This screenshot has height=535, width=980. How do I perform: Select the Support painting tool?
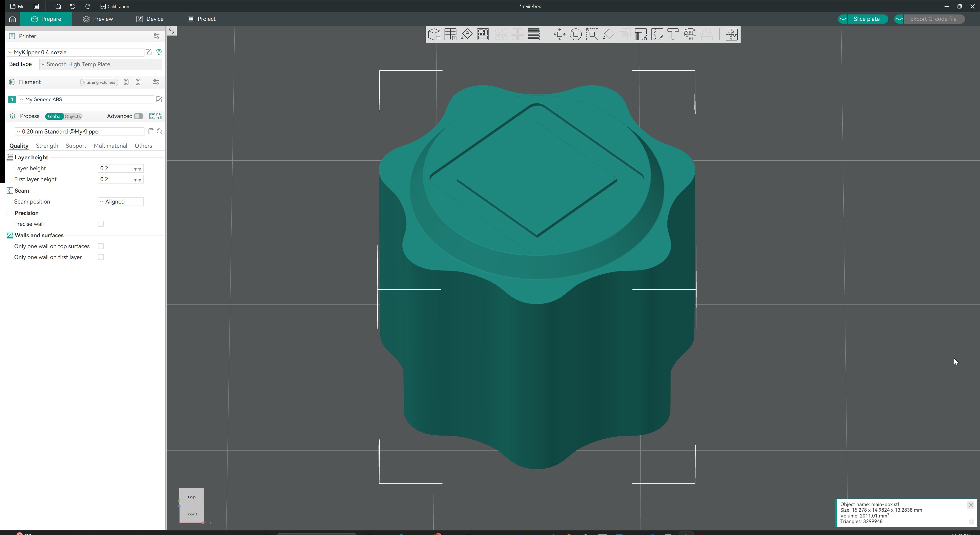tap(641, 35)
